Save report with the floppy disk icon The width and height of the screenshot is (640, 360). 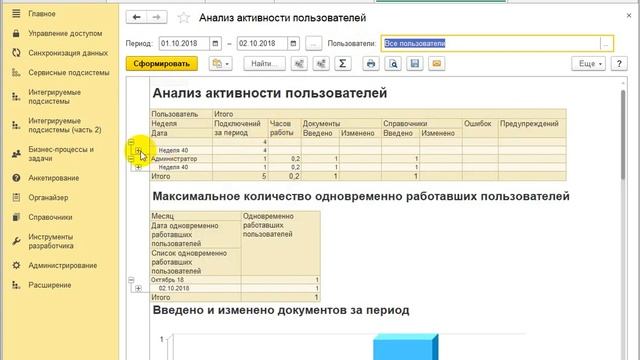point(415,64)
